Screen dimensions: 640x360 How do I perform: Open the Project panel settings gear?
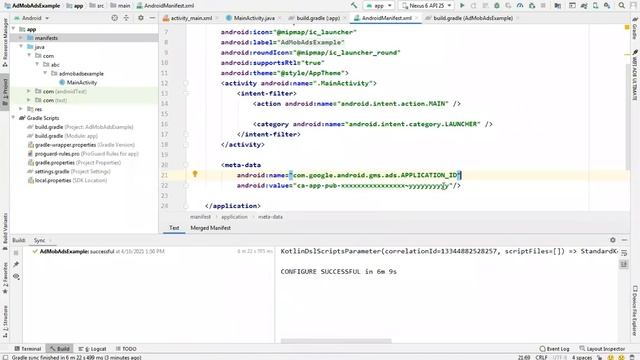141,18
